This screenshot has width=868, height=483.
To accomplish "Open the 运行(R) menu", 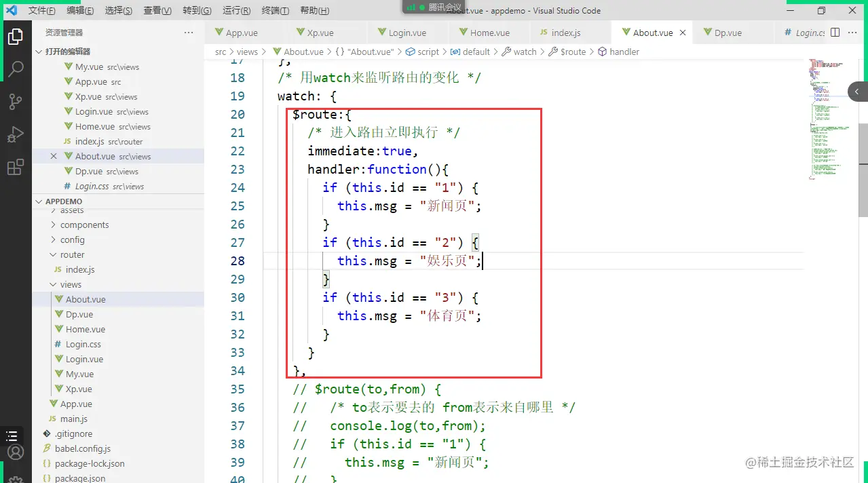I will click(x=236, y=11).
